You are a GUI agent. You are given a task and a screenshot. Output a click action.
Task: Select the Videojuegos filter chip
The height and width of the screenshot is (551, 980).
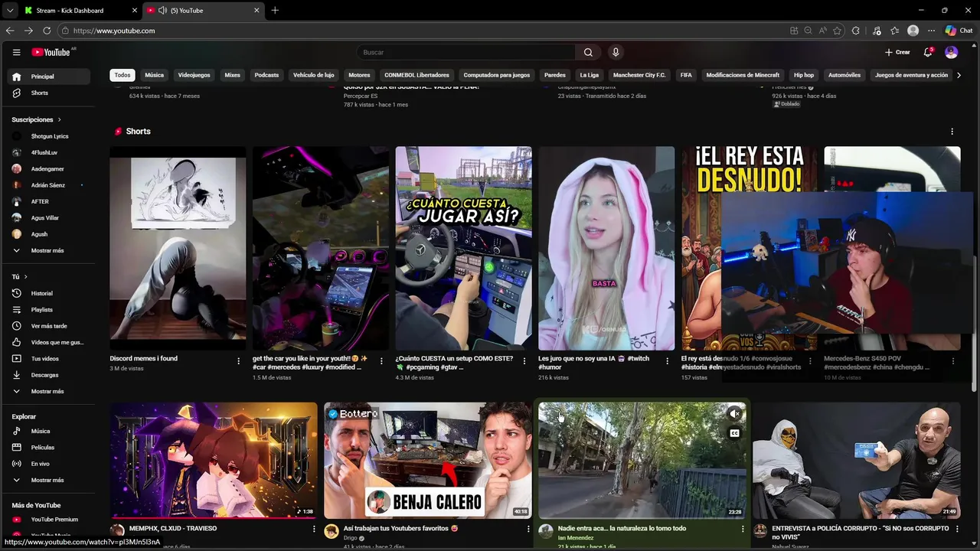click(194, 75)
